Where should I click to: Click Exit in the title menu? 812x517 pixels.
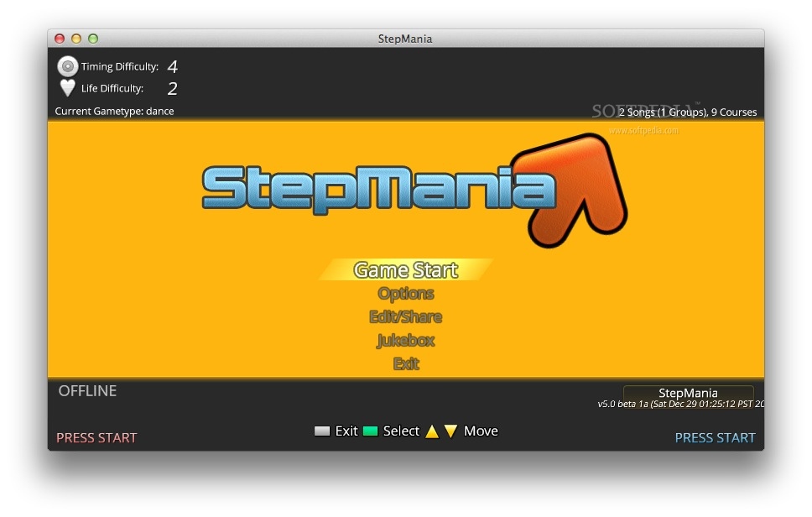[x=405, y=363]
